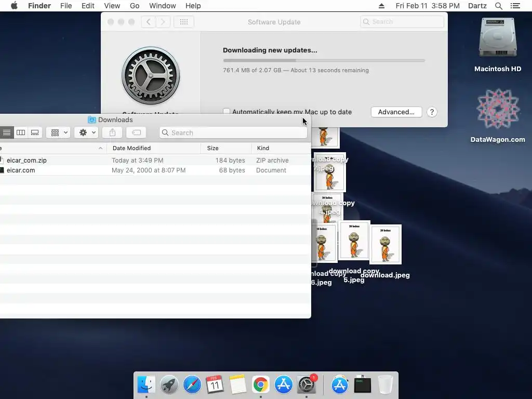Click the Software Update gear icon
This screenshot has height=399, width=532.
pos(151,75)
